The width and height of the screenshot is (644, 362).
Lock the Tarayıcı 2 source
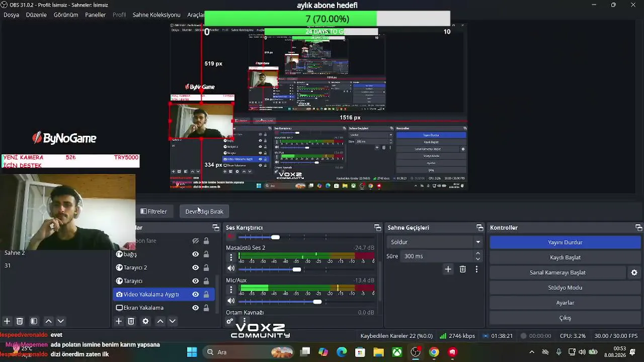tap(206, 267)
